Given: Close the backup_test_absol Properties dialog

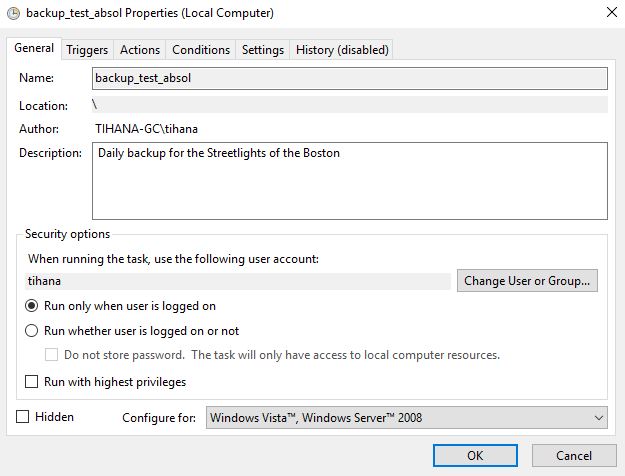Looking at the screenshot, I should [x=612, y=12].
